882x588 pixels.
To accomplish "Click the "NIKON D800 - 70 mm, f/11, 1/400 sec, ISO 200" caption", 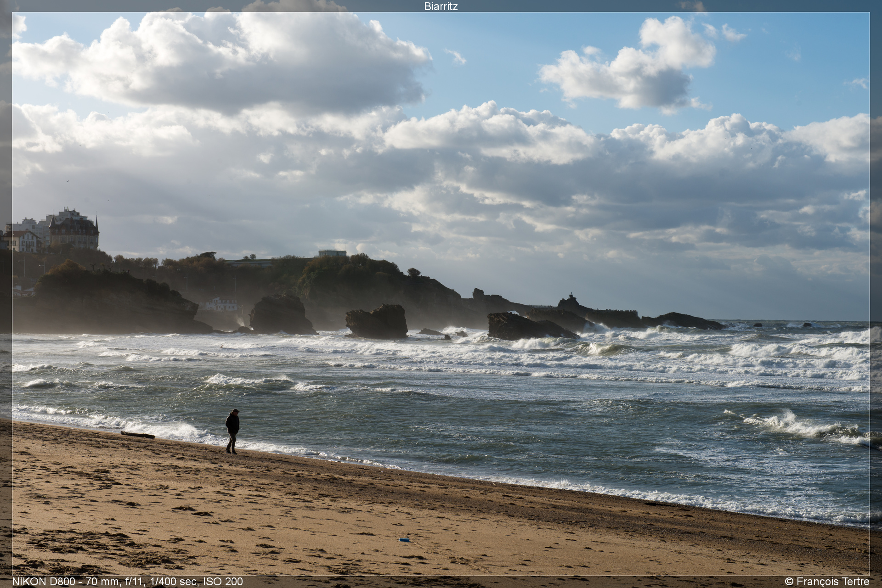I will 127,581.
